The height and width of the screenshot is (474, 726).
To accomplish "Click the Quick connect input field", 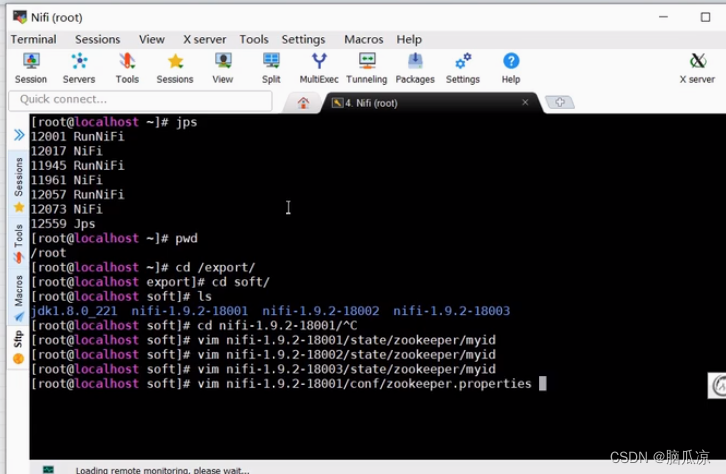I will (x=140, y=100).
